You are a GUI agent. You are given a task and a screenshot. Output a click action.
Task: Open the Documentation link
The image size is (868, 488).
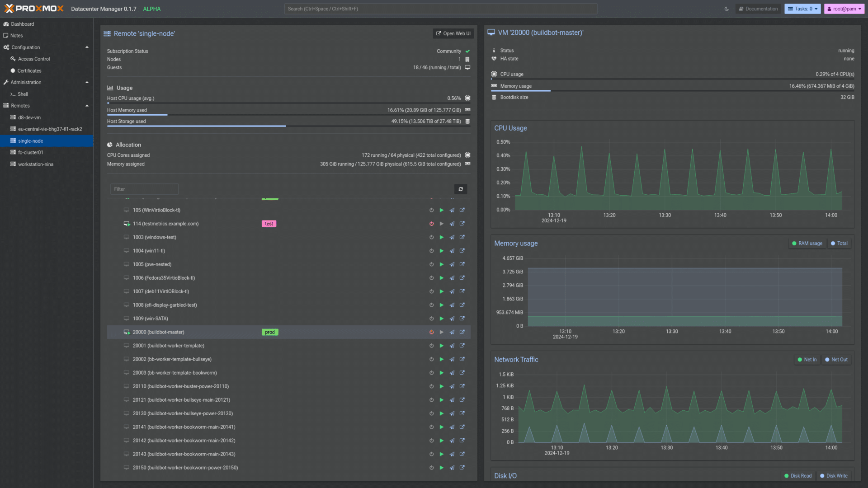pyautogui.click(x=758, y=9)
